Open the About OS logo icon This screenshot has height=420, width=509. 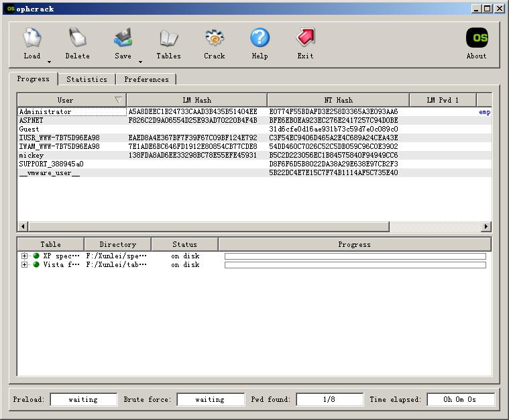click(477, 38)
